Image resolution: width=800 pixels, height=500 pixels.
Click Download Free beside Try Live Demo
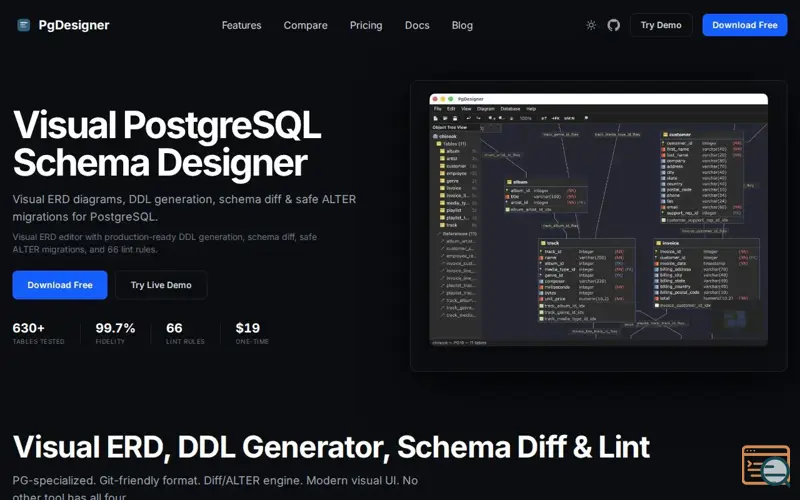pos(60,285)
